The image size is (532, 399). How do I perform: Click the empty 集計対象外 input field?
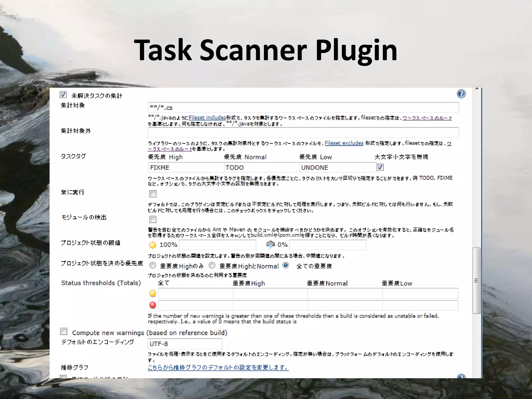tap(303, 133)
